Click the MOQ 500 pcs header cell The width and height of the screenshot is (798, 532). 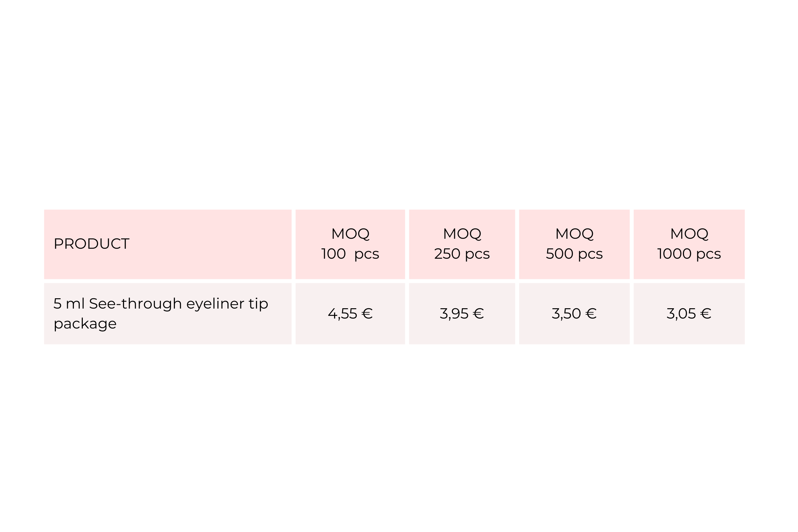tap(574, 244)
